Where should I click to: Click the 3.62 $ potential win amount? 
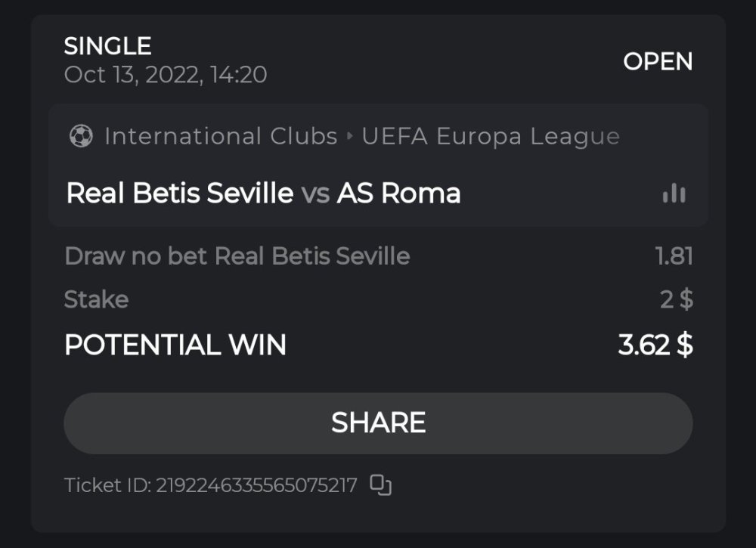click(x=655, y=345)
